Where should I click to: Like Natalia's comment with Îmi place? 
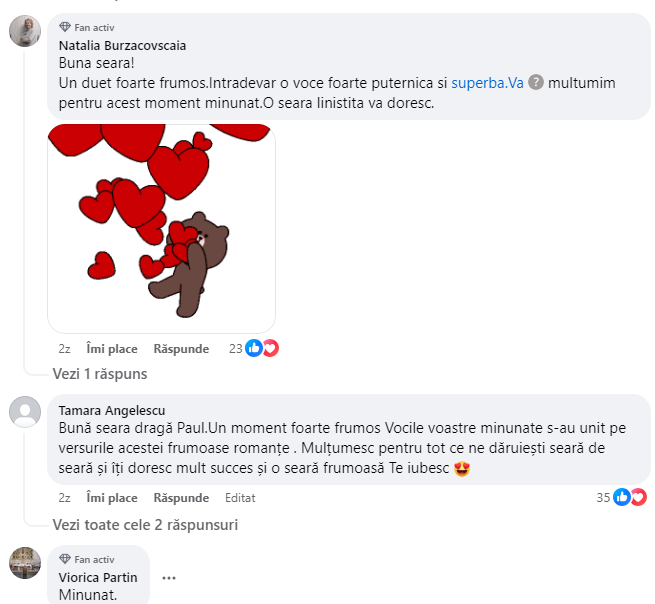(x=112, y=348)
